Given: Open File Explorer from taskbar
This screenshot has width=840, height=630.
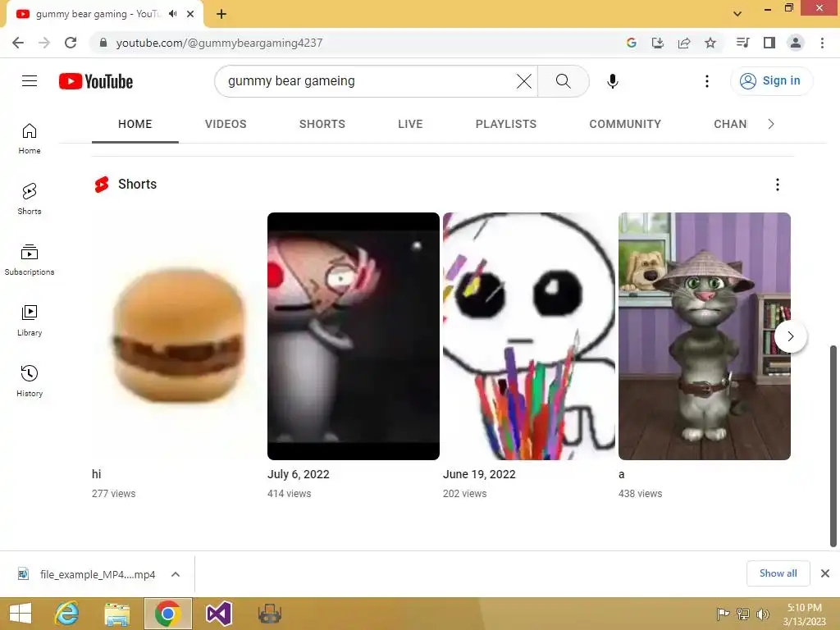Looking at the screenshot, I should pyautogui.click(x=116, y=614).
